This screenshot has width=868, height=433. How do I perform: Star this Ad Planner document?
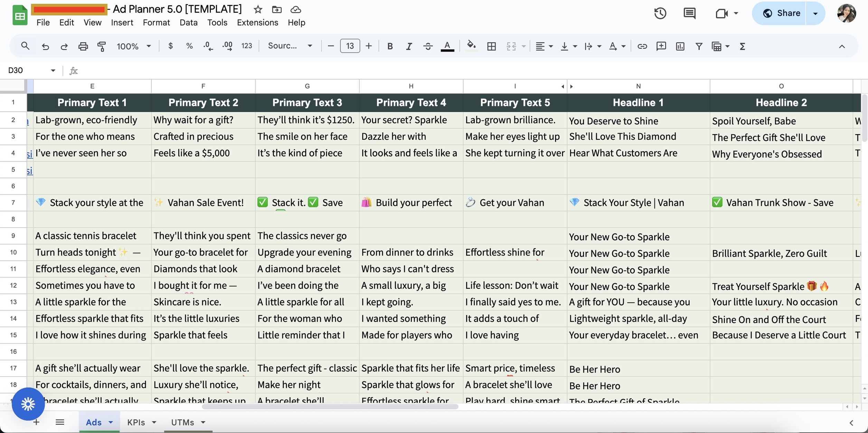(258, 9)
